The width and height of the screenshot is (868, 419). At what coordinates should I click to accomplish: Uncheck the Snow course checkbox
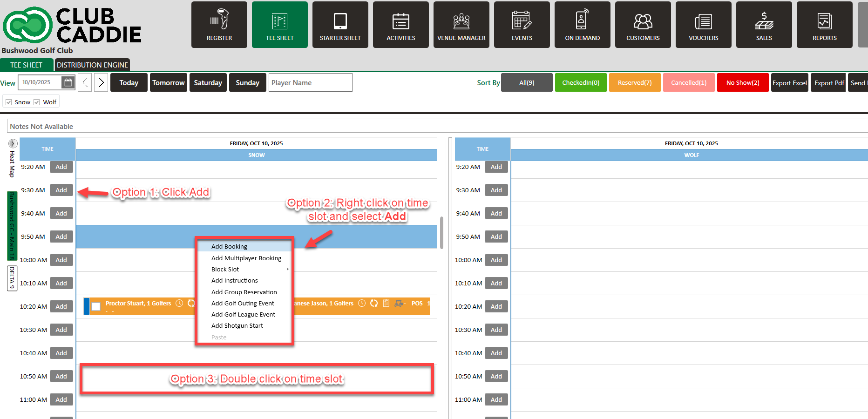pos(9,102)
